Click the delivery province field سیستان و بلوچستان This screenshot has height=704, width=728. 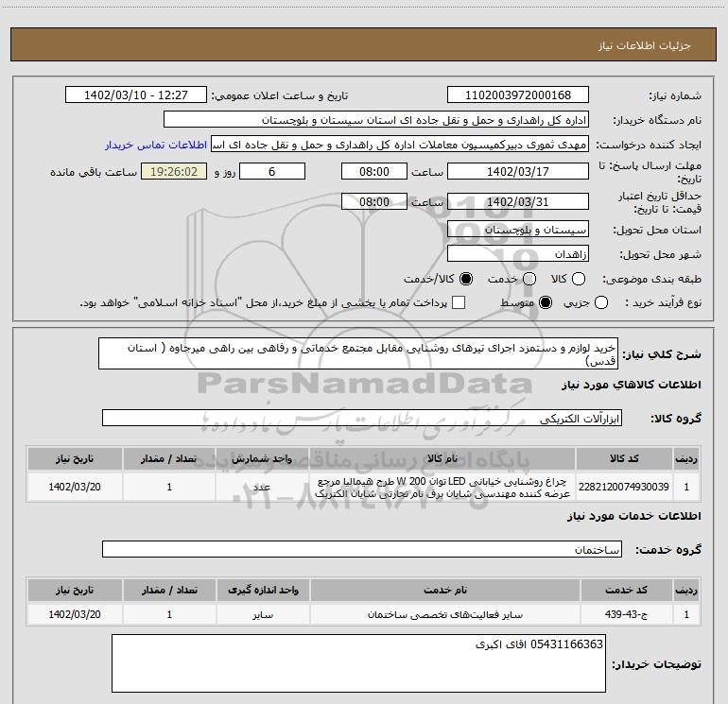click(518, 230)
